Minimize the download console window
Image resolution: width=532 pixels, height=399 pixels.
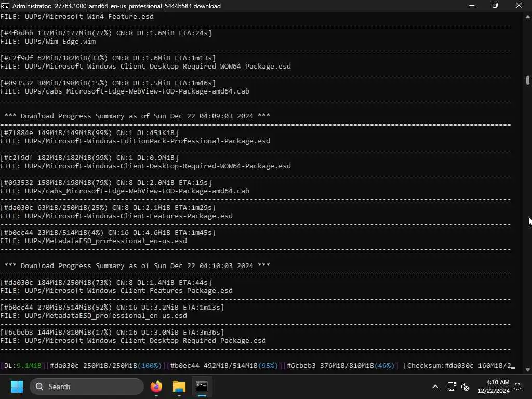472,6
